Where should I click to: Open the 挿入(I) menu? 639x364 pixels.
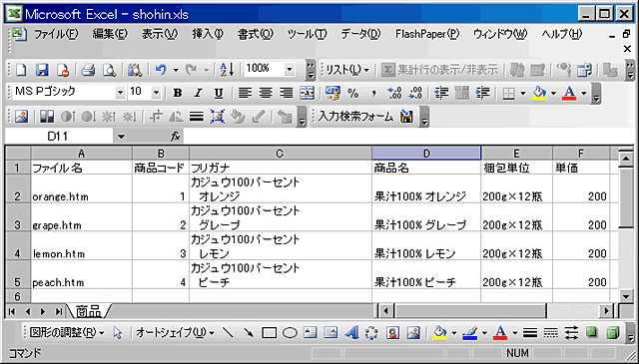pyautogui.click(x=208, y=34)
